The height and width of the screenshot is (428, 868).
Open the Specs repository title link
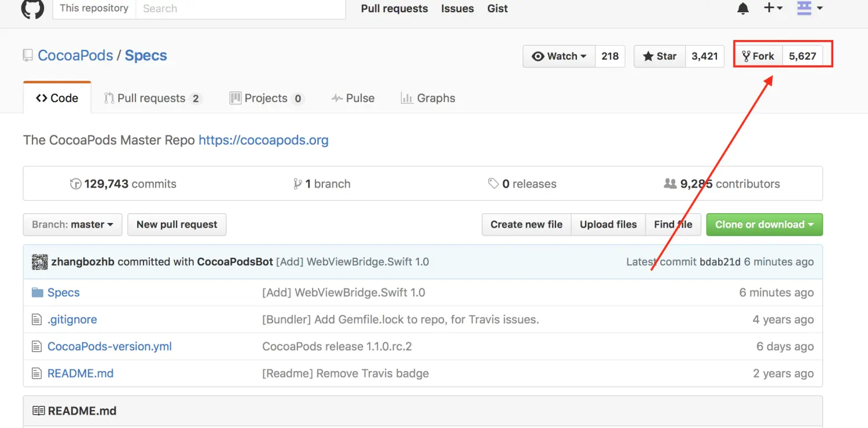point(146,56)
